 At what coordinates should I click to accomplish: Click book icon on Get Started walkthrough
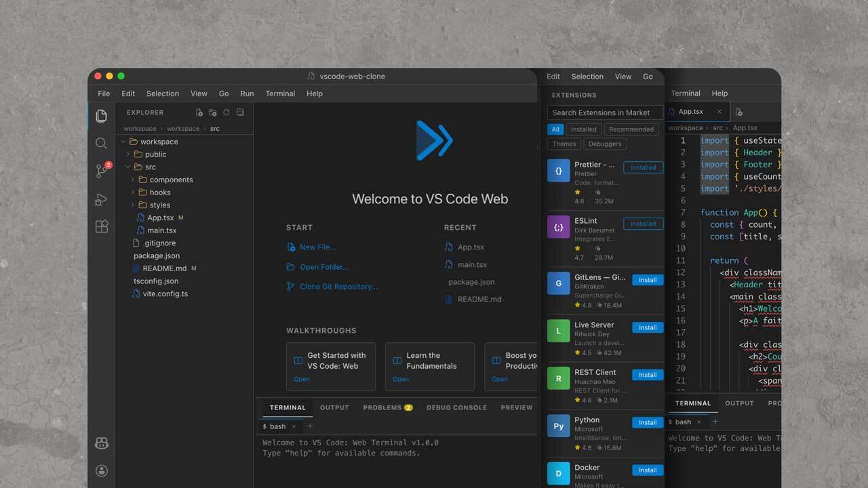coord(298,361)
